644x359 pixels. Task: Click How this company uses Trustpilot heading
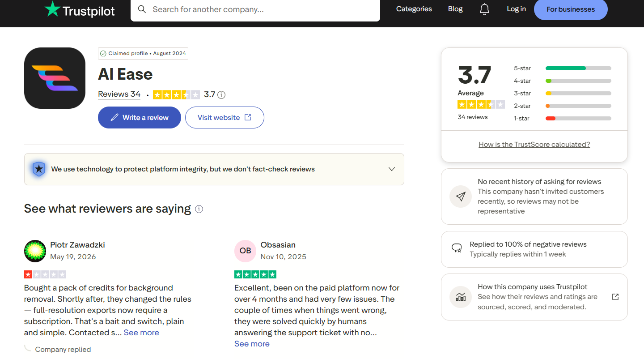click(533, 287)
